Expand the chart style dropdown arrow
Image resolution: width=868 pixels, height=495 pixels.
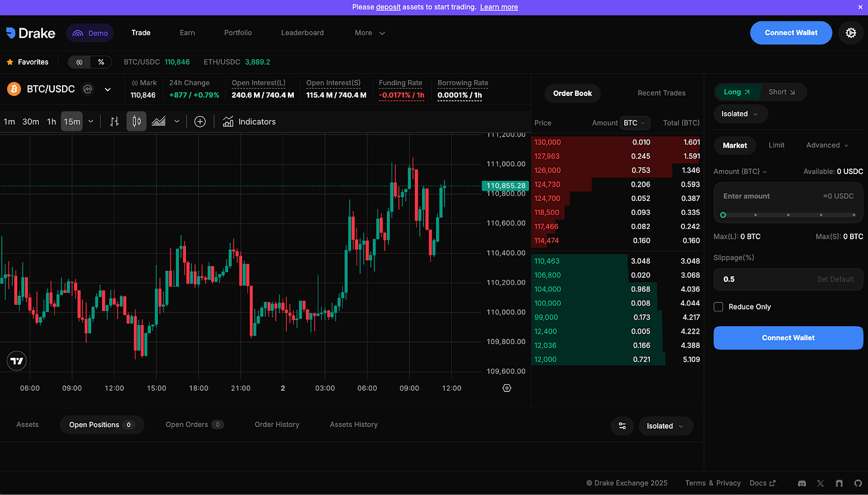tap(176, 122)
